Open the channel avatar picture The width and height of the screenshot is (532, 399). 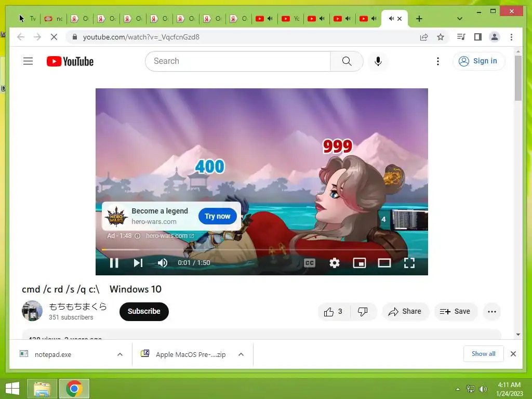point(32,311)
